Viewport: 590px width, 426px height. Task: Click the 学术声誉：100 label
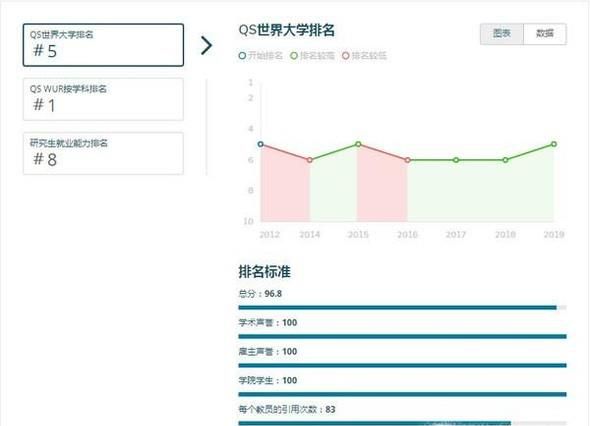coord(268,323)
